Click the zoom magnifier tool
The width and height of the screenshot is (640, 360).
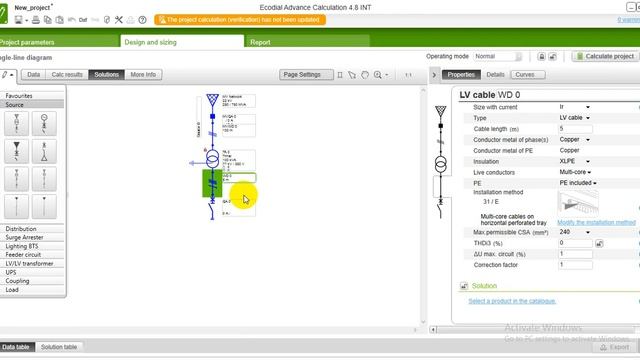[378, 75]
